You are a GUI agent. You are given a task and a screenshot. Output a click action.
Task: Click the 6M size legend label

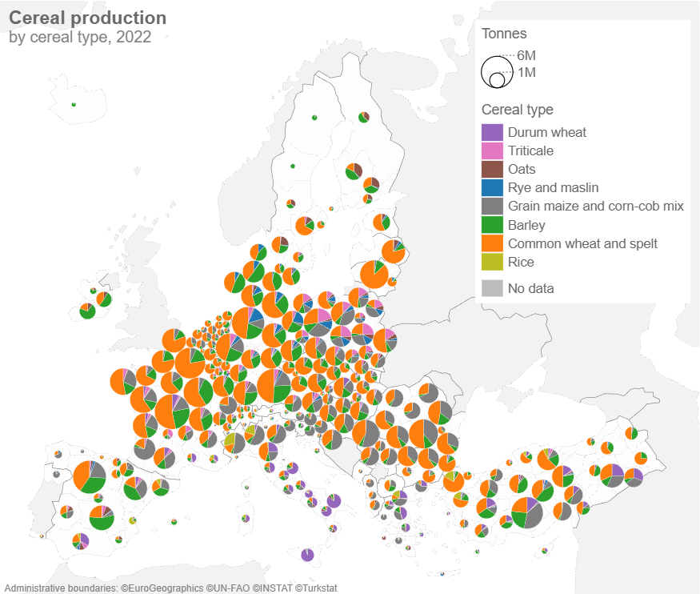pos(526,55)
